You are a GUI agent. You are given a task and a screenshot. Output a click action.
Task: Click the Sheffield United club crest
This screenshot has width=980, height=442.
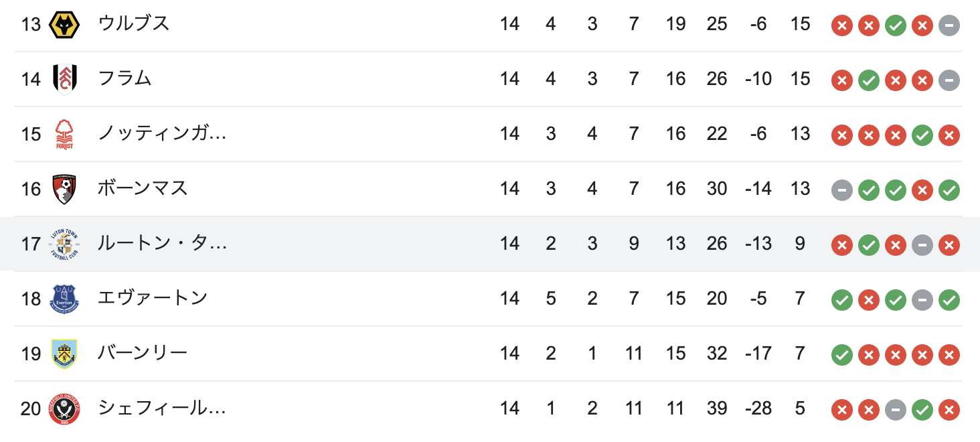(x=65, y=409)
